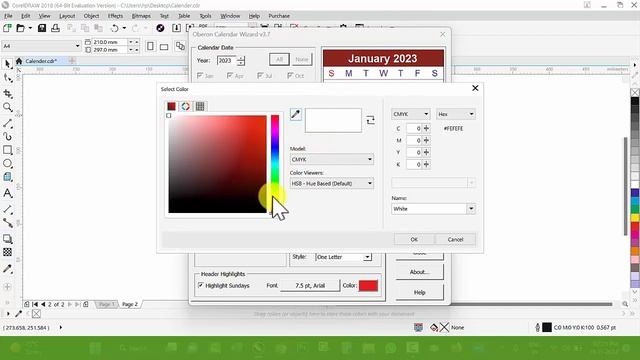Toggle the Highlight Sundays checkbox
Viewport: 640px width, 360px height.
click(x=200, y=285)
